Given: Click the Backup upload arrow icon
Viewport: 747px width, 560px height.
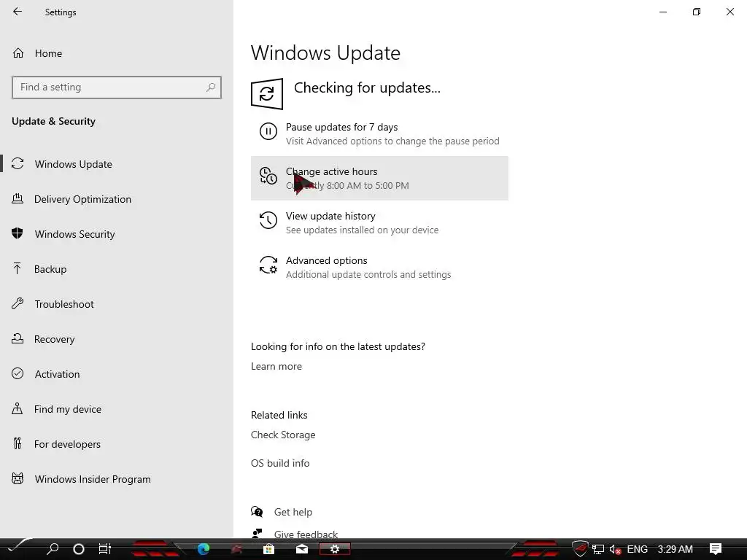Looking at the screenshot, I should [18, 268].
